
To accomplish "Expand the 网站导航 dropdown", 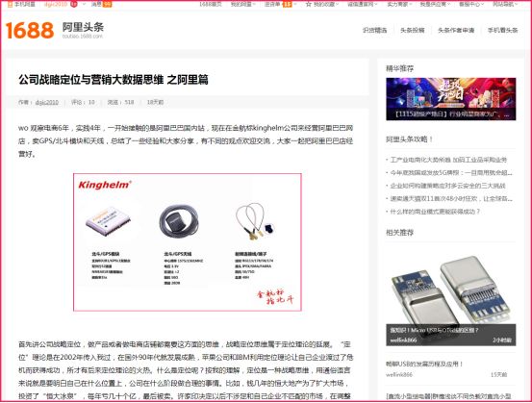I will point(505,5).
